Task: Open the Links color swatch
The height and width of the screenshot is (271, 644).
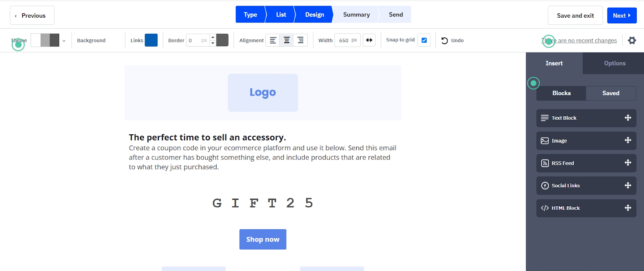Action: point(151,40)
